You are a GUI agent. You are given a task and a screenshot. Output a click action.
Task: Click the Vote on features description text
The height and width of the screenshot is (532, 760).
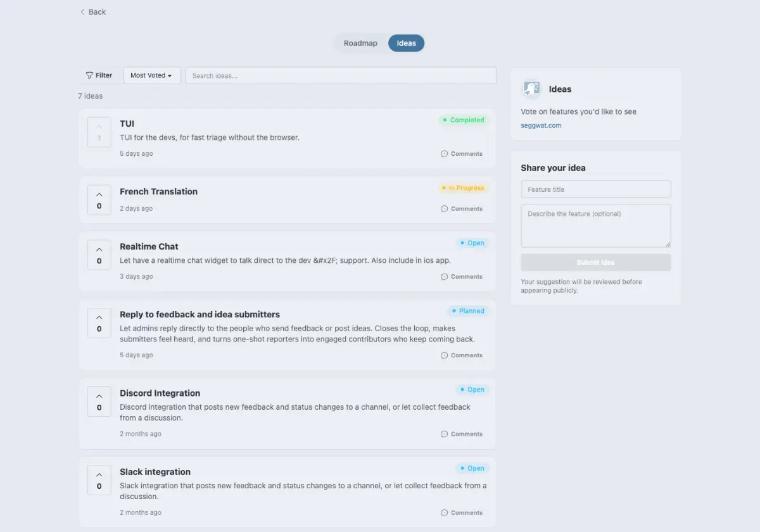click(578, 111)
